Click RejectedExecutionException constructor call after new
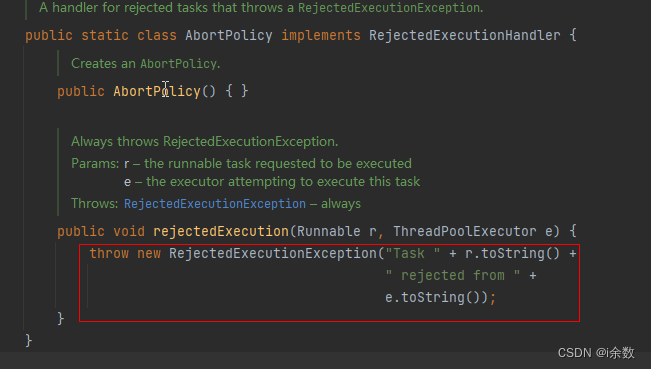This screenshot has width=651, height=369. pyautogui.click(x=273, y=253)
